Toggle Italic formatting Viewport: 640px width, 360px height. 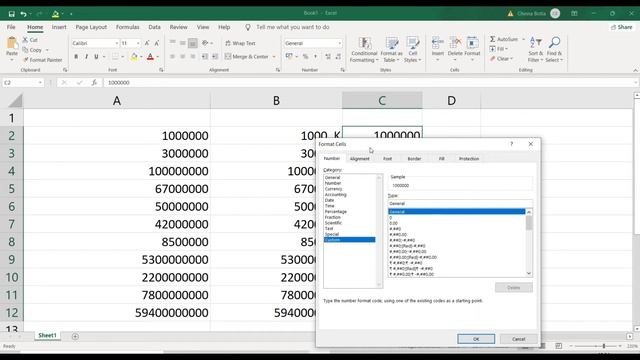pyautogui.click(x=86, y=57)
